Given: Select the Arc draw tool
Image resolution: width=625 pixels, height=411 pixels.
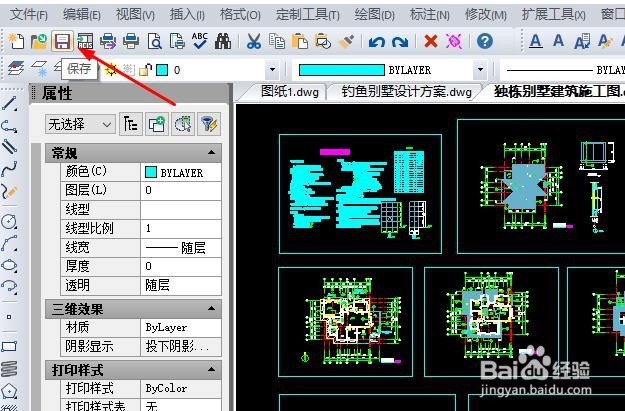Looking at the screenshot, I should (10, 243).
